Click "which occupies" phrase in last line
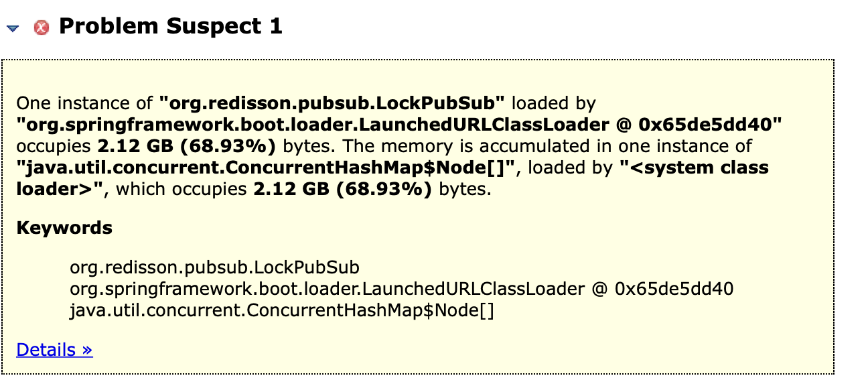This screenshot has height=390, width=868. (182, 189)
